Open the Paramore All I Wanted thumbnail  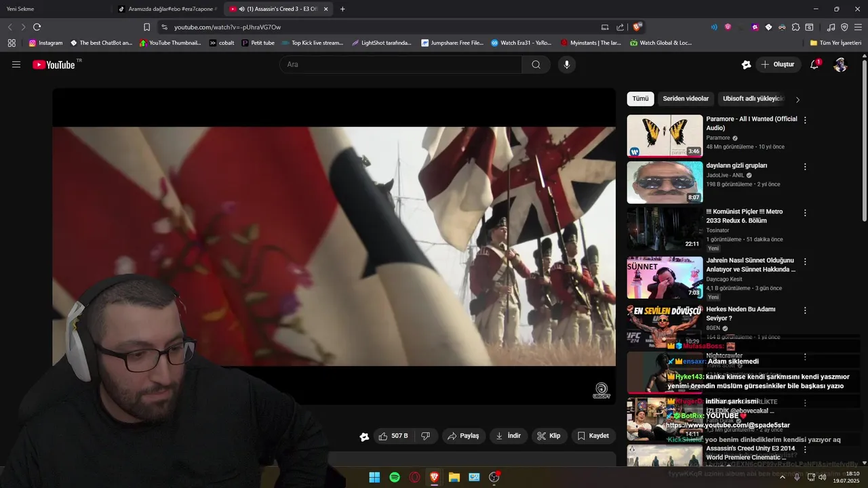pos(665,136)
